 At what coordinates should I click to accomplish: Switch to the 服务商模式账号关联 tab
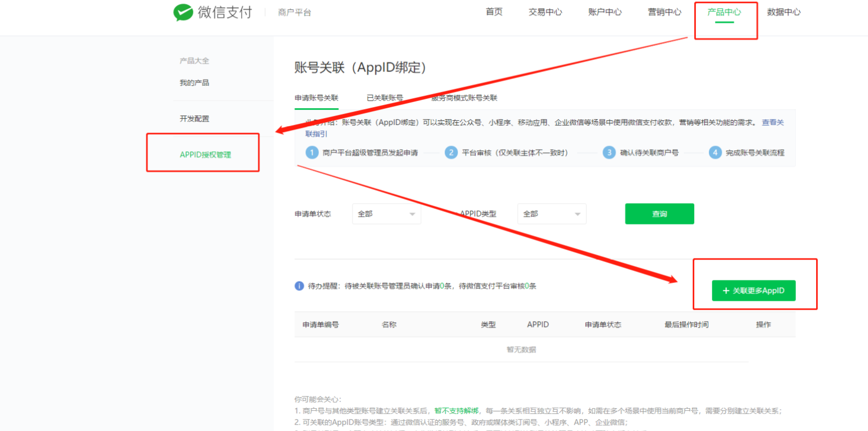(464, 98)
